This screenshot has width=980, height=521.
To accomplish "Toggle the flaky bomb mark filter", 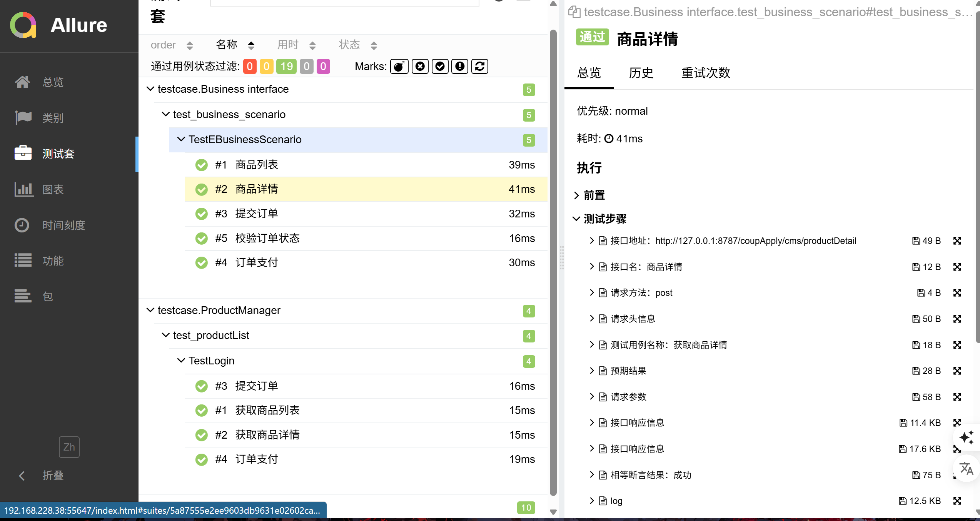I will (x=399, y=66).
